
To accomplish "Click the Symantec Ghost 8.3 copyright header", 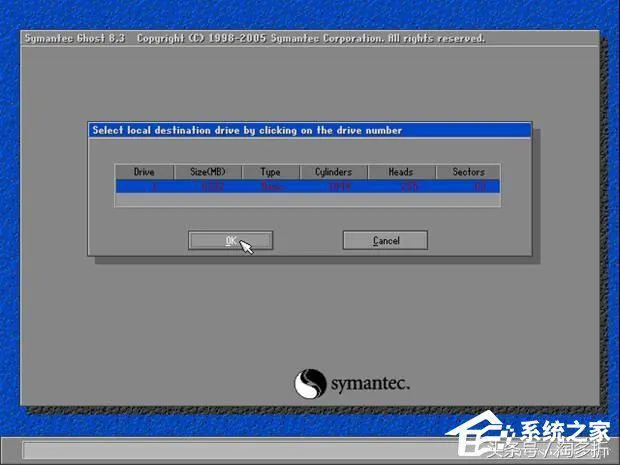I will tap(254, 38).
